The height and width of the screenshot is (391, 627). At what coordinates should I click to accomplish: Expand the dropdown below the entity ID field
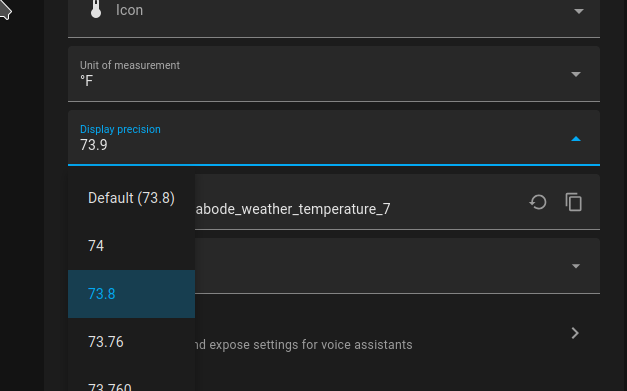576,266
